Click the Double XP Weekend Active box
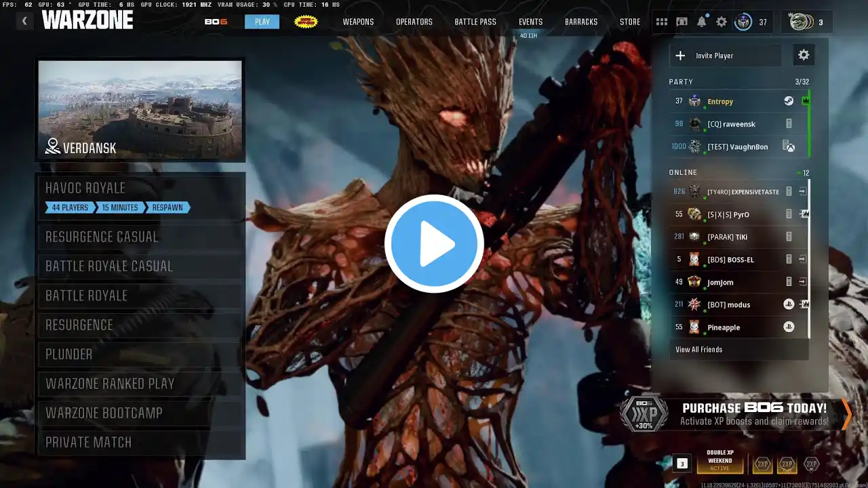Screen dimensions: 868x488 click(x=720, y=460)
